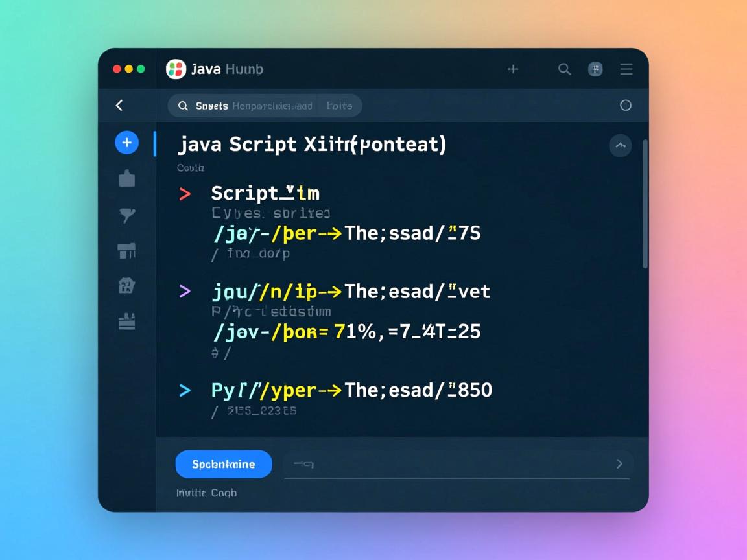Click the bottom factory icon in sidebar
747x560 pixels.
coord(127,321)
